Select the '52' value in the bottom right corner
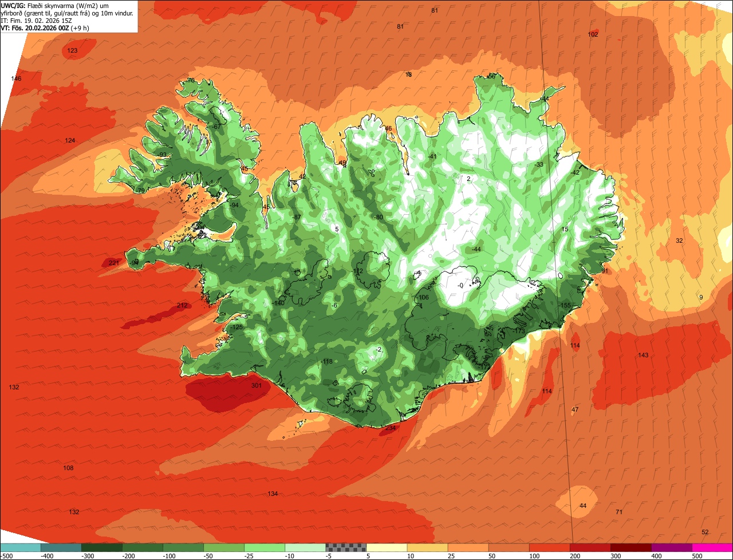This screenshot has width=733, height=560. [x=705, y=532]
